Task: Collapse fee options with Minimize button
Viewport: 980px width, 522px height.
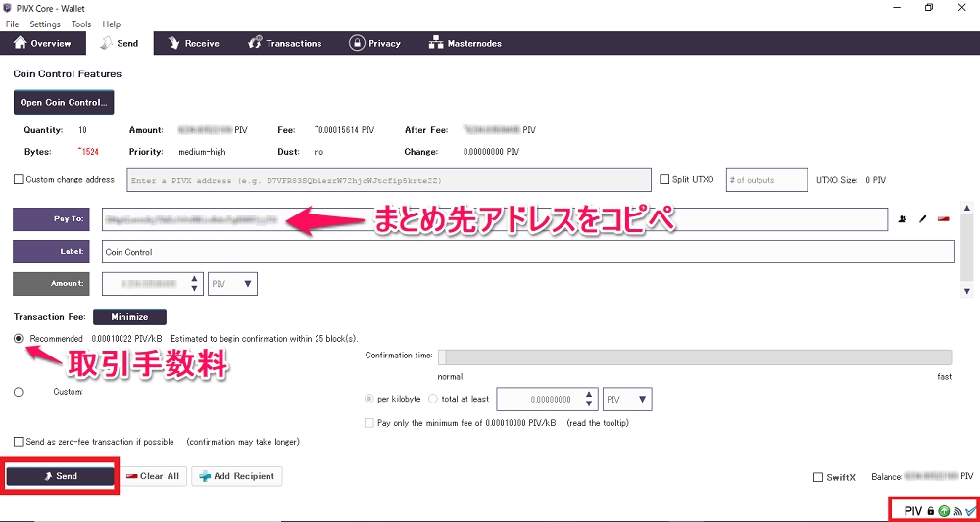Action: tap(129, 317)
